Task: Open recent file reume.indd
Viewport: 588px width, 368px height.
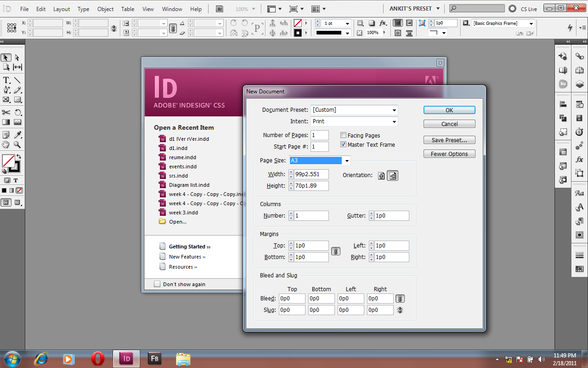Action: pos(182,157)
